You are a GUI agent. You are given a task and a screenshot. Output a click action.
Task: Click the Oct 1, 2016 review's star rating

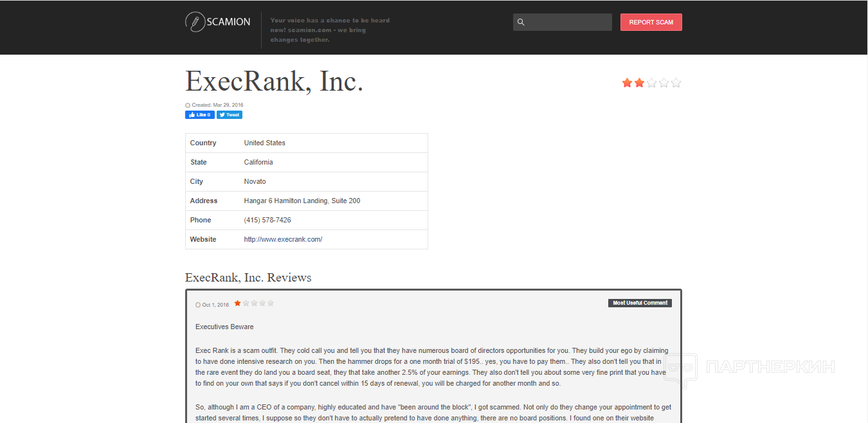click(x=254, y=303)
